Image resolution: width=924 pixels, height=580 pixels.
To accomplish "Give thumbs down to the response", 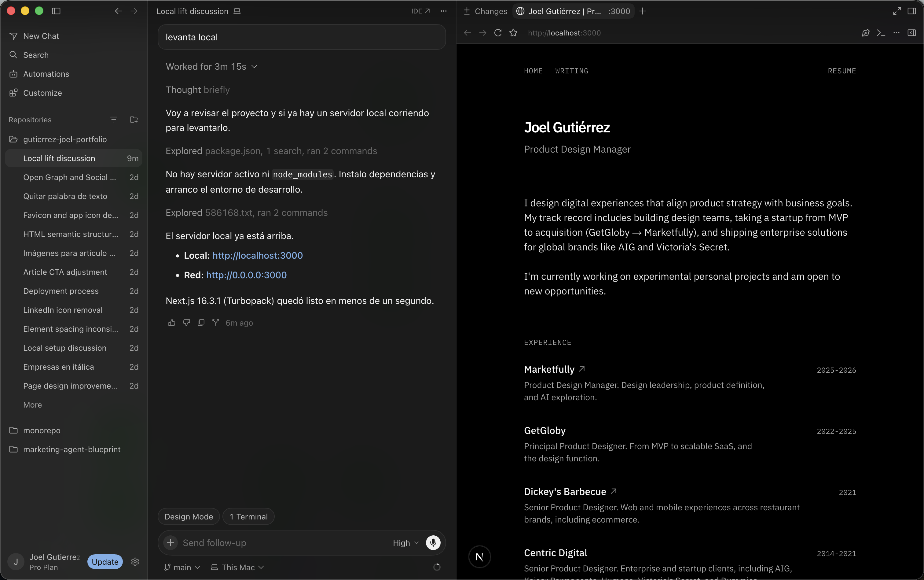I will [187, 323].
